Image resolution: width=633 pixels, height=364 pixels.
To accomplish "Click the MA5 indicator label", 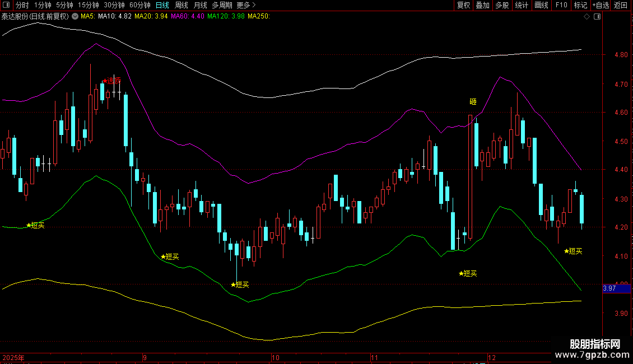I will click(88, 16).
